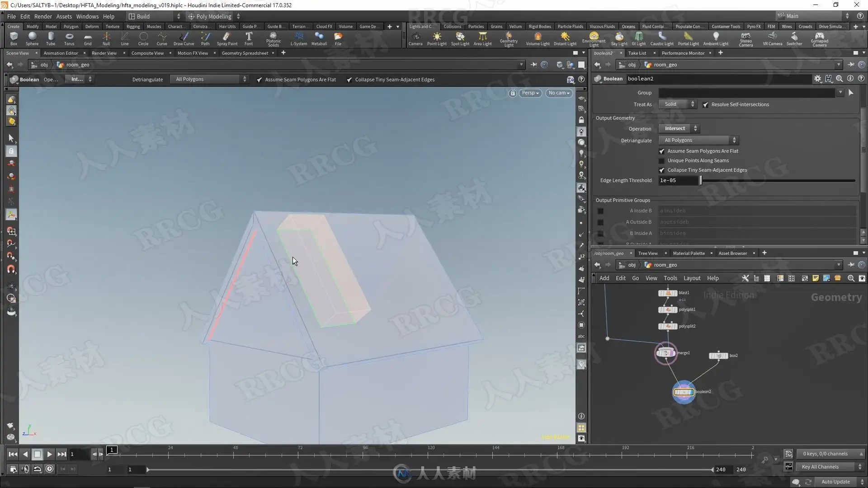Click the boolean2 node

click(x=683, y=392)
